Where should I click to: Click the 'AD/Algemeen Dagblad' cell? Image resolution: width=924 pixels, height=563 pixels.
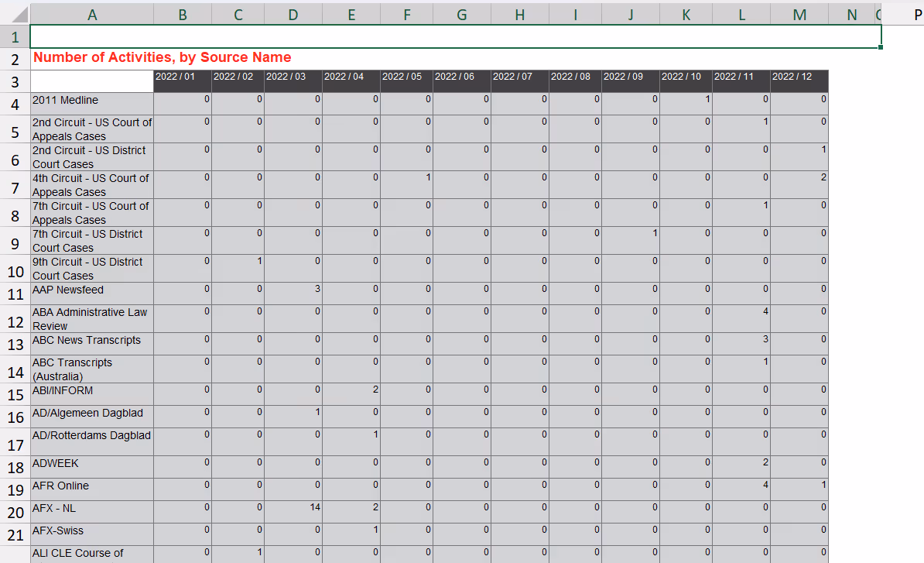[92, 417]
